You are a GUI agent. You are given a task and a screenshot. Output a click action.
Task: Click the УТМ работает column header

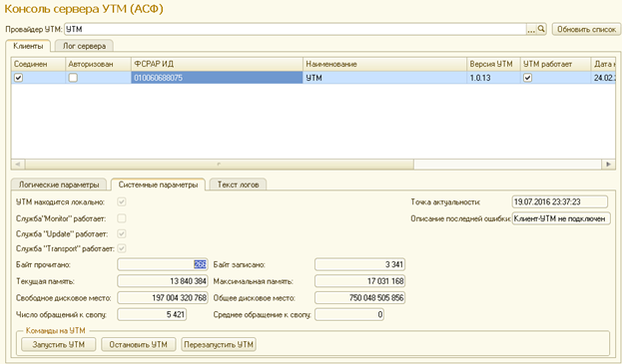point(555,64)
